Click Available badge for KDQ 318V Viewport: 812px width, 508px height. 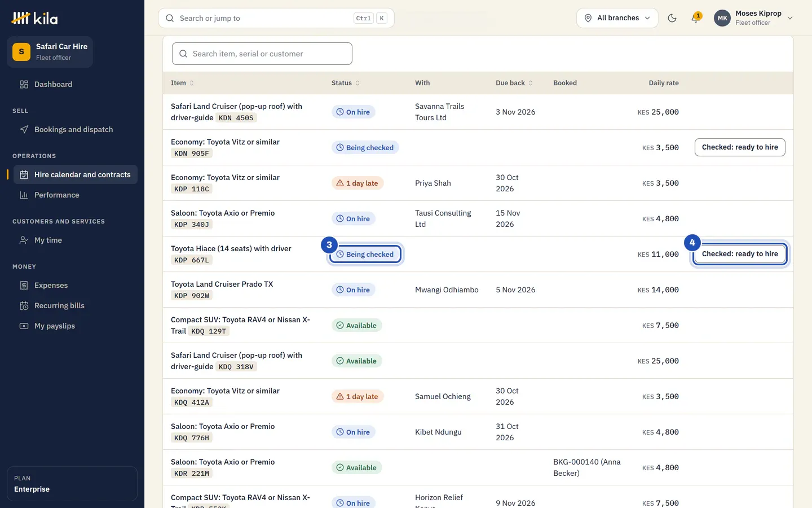[357, 361]
